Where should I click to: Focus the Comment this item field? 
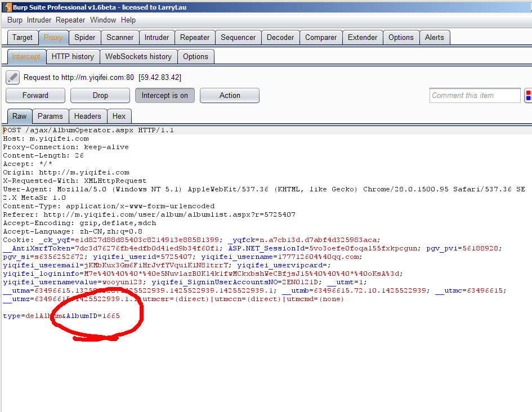click(475, 95)
